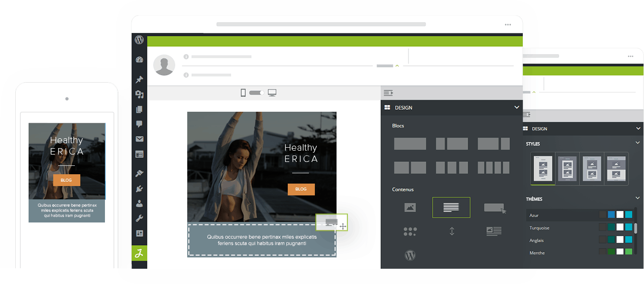Open the envelope mail icon in sidebar
The height and width of the screenshot is (284, 644).
click(139, 139)
